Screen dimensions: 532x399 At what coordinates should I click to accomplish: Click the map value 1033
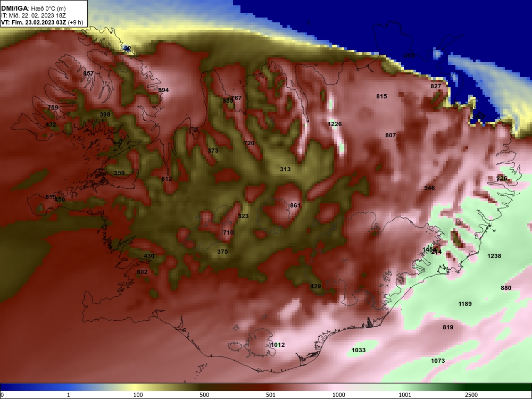pos(359,350)
